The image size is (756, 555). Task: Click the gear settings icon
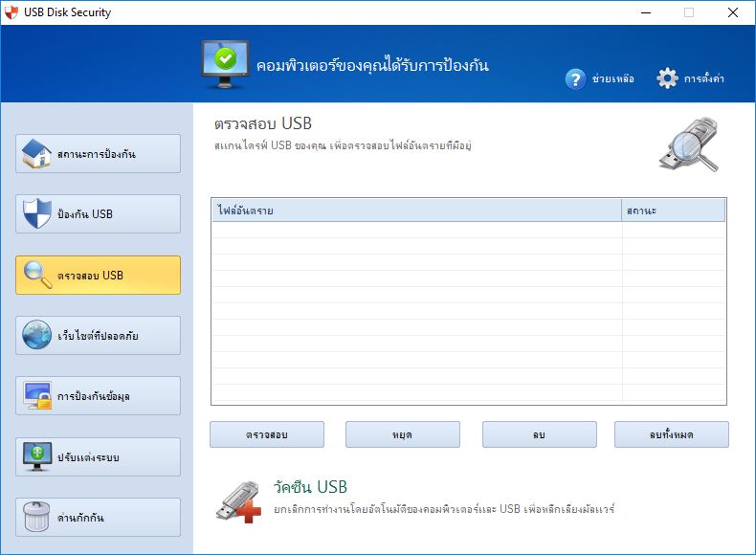click(x=667, y=78)
